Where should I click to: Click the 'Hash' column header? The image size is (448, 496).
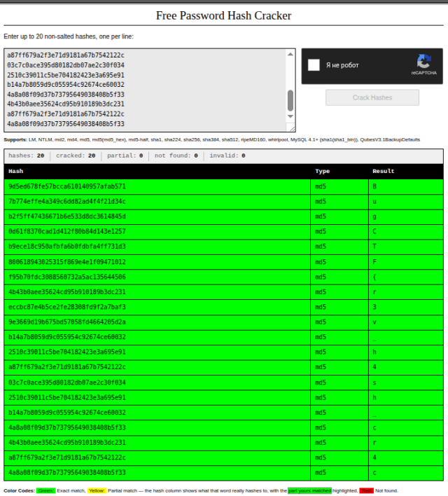(16, 171)
